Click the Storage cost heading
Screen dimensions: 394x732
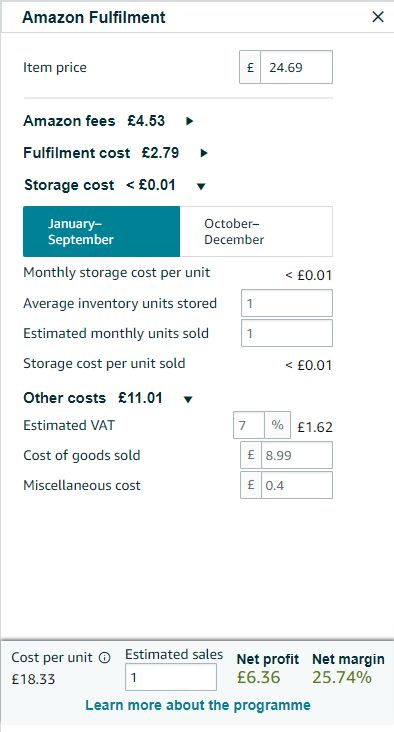pyautogui.click(x=69, y=185)
